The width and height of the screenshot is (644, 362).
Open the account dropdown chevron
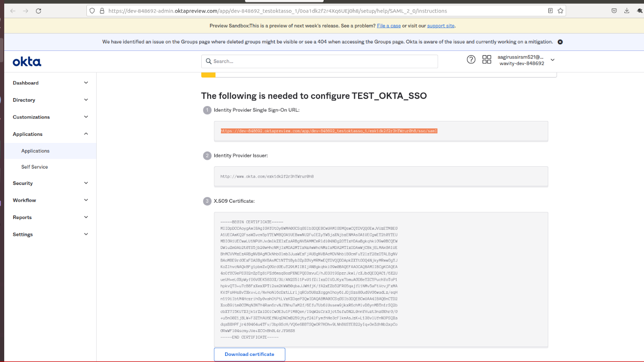552,60
